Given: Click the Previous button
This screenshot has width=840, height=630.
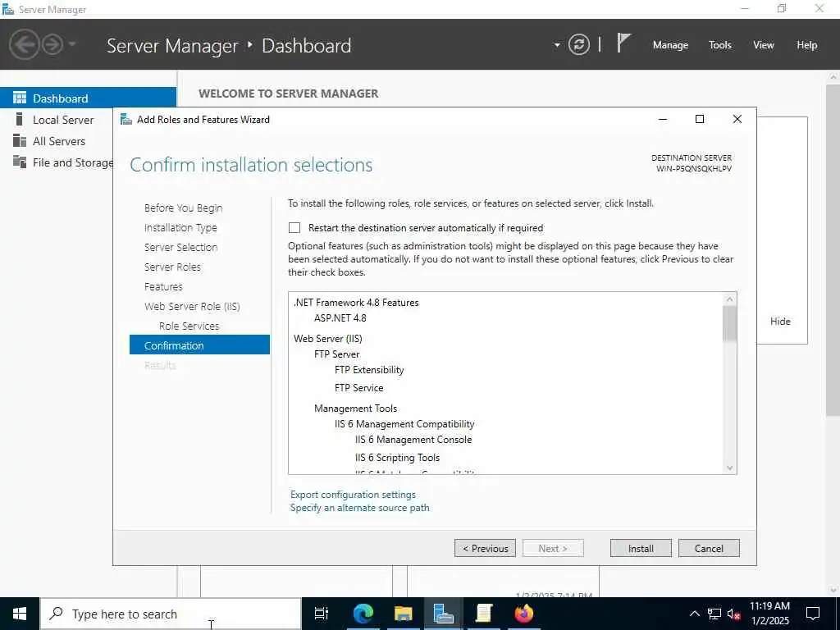Looking at the screenshot, I should pos(485,548).
